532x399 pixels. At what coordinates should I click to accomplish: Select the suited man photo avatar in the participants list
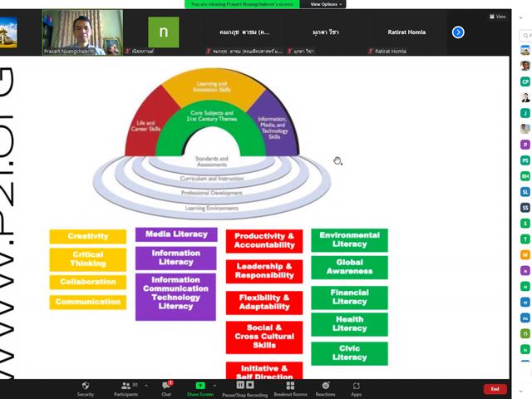525,97
